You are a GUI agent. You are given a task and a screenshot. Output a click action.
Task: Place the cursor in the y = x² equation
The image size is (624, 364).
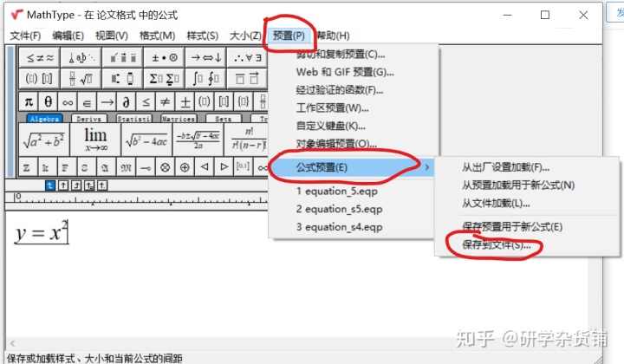[x=42, y=232]
